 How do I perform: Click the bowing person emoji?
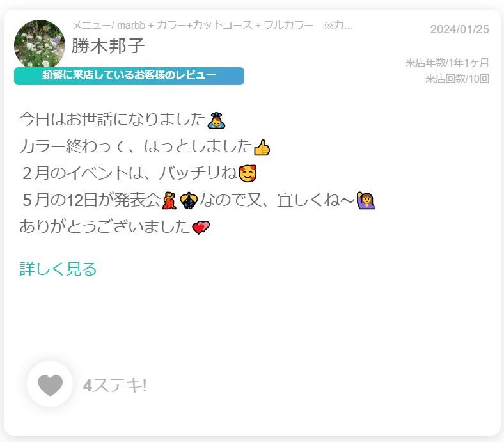tap(216, 120)
